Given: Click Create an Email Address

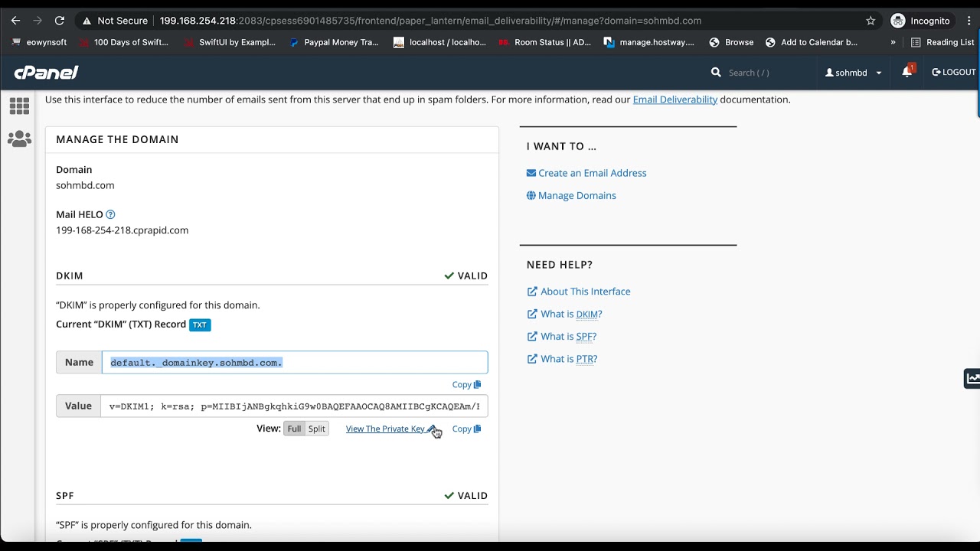Looking at the screenshot, I should (586, 173).
